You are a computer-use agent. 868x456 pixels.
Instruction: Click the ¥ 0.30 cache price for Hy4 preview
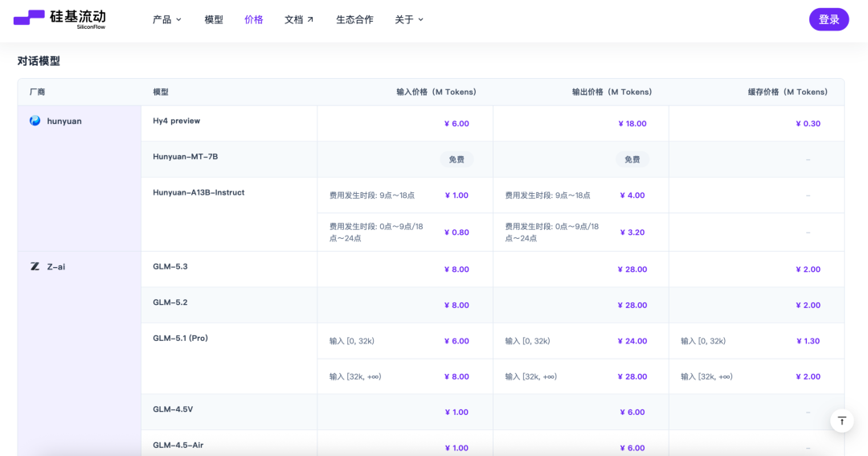[x=809, y=124]
